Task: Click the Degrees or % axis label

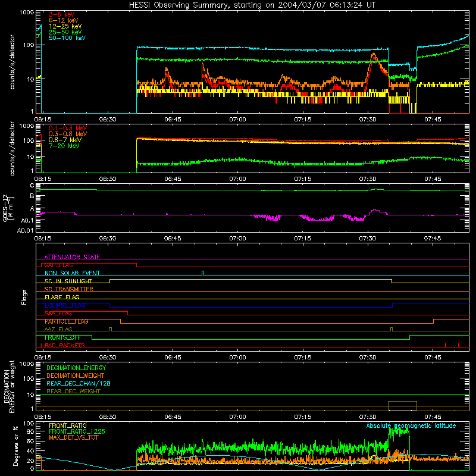Action: point(15,446)
